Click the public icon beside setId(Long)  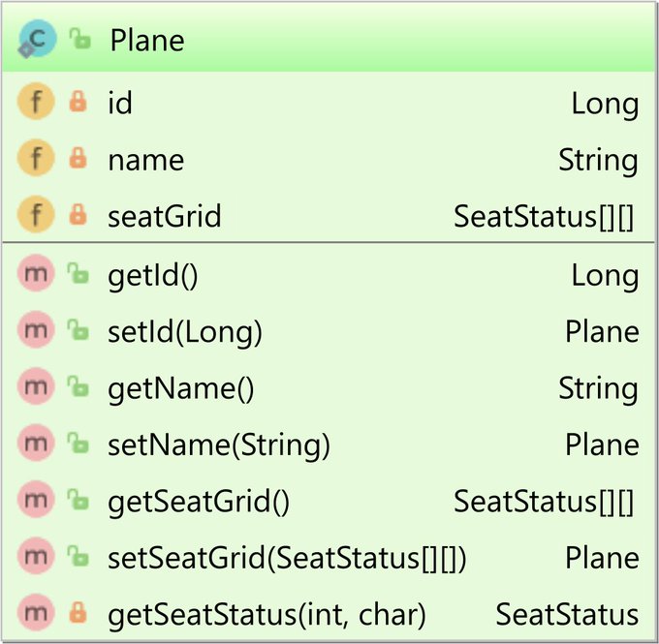(78, 330)
